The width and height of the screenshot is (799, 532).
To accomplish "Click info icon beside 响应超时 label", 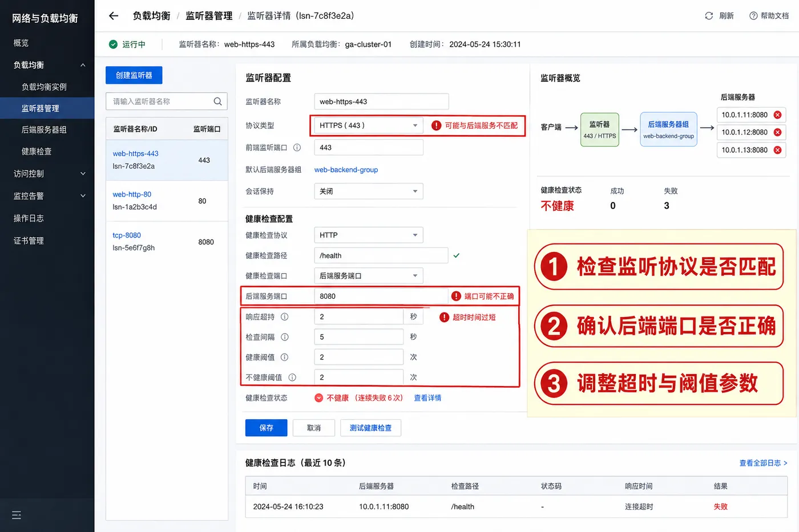I will pyautogui.click(x=284, y=317).
